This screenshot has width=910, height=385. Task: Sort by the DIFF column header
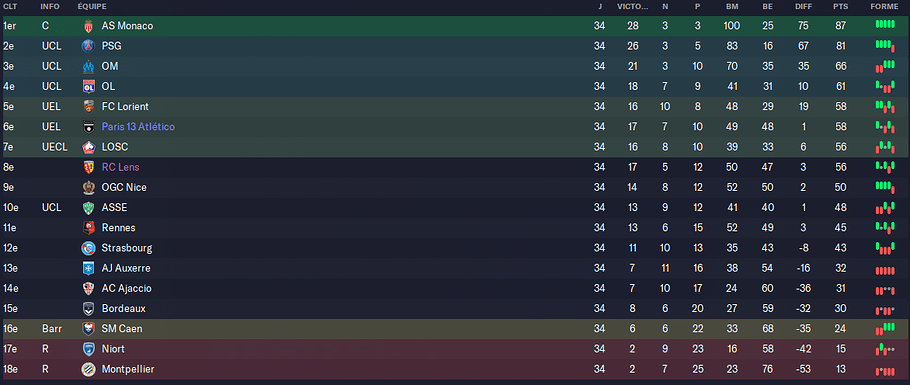tap(804, 6)
